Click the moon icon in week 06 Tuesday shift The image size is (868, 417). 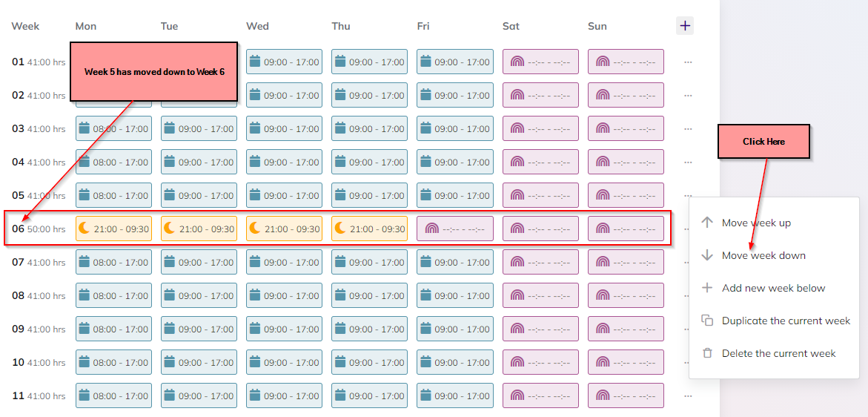pyautogui.click(x=170, y=228)
